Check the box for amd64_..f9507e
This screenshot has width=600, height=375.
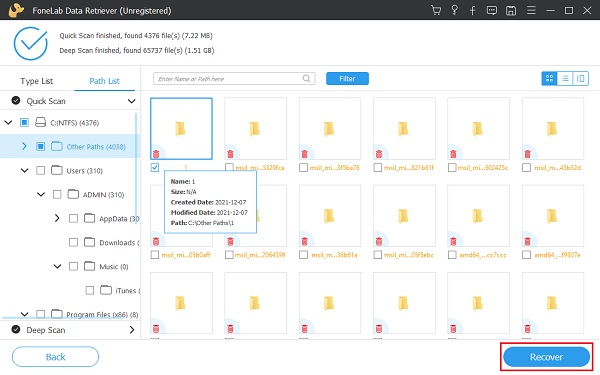(526, 255)
